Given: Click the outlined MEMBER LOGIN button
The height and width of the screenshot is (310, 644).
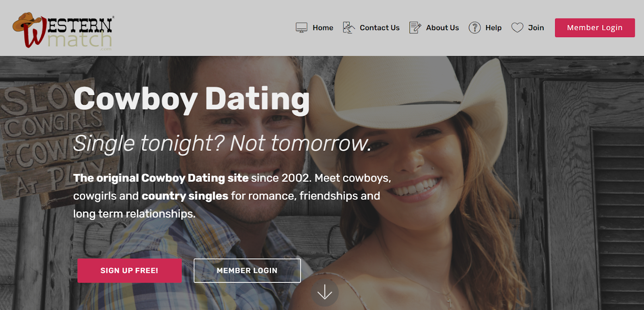Looking at the screenshot, I should [x=247, y=270].
